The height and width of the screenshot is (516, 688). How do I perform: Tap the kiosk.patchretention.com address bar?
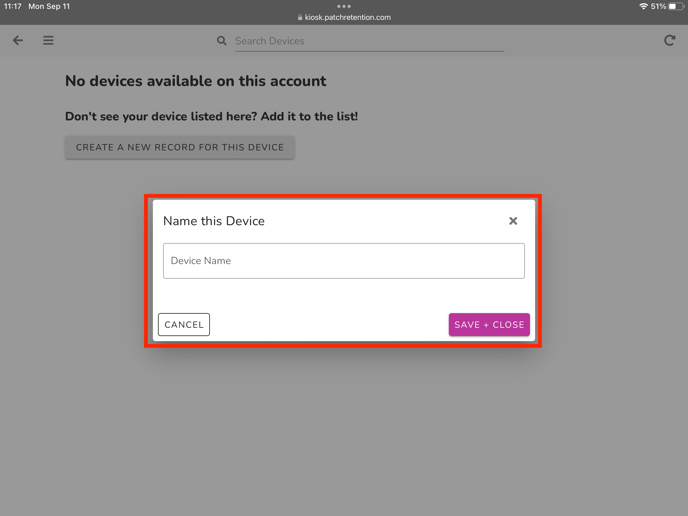(344, 17)
